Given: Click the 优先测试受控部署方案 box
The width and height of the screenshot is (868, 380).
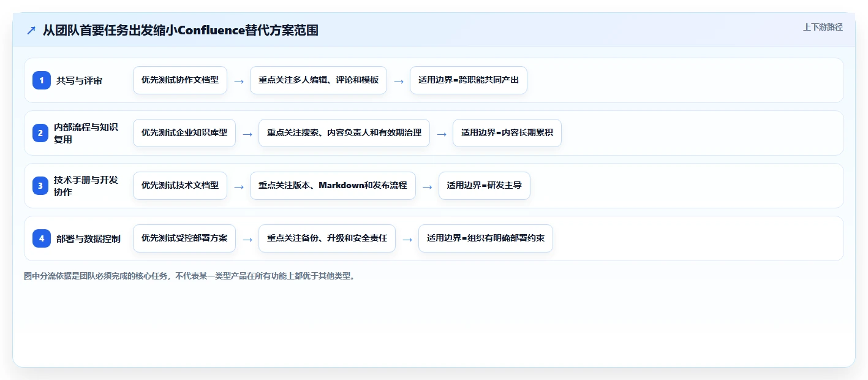Looking at the screenshot, I should pyautogui.click(x=184, y=238).
